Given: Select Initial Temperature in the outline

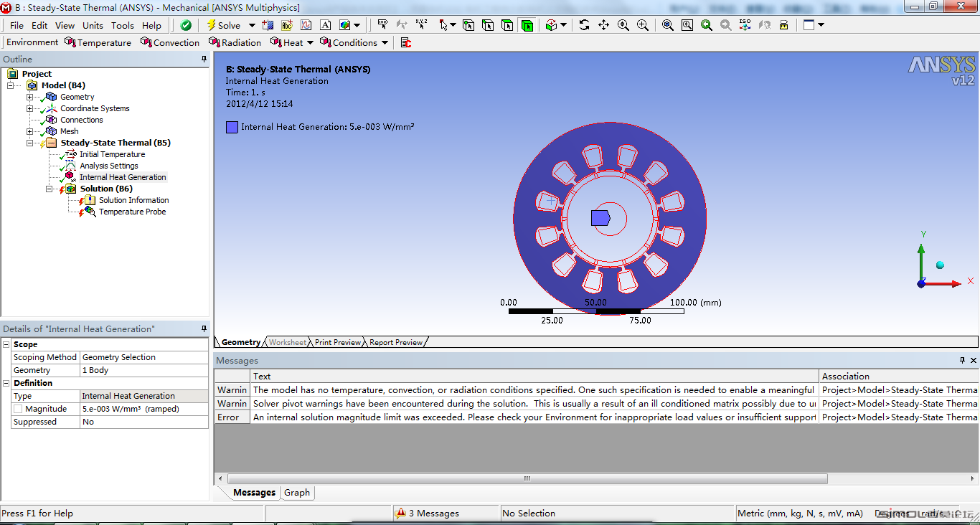Looking at the screenshot, I should [112, 154].
